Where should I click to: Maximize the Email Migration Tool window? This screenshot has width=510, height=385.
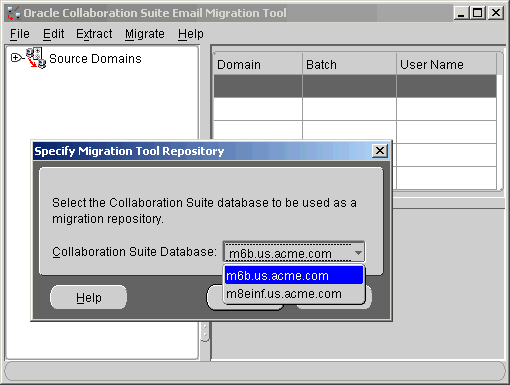[478, 13]
